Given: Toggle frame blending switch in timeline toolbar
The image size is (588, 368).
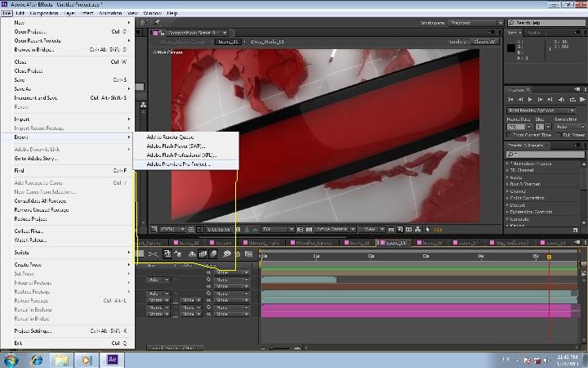Looking at the screenshot, I should tap(203, 254).
